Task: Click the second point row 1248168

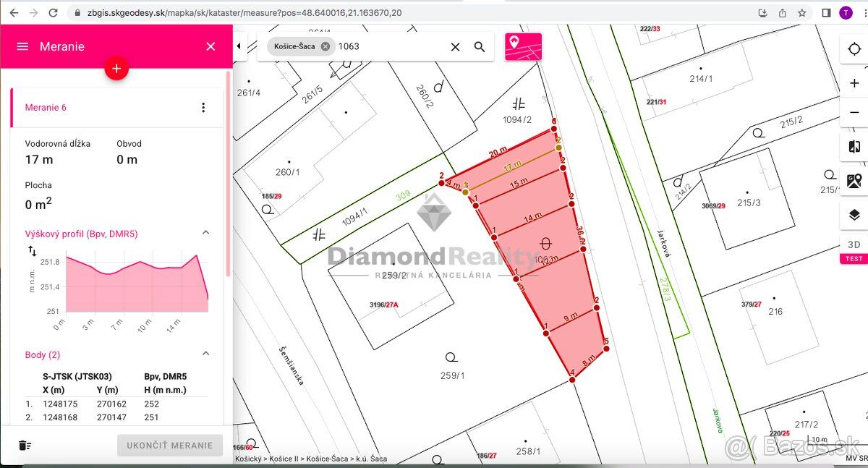Action: click(116, 417)
